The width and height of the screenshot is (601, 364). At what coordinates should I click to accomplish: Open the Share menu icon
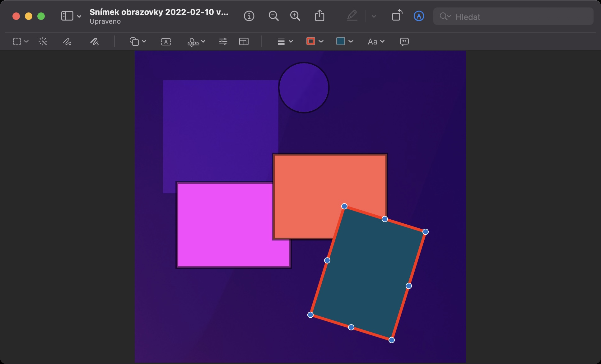(x=319, y=16)
